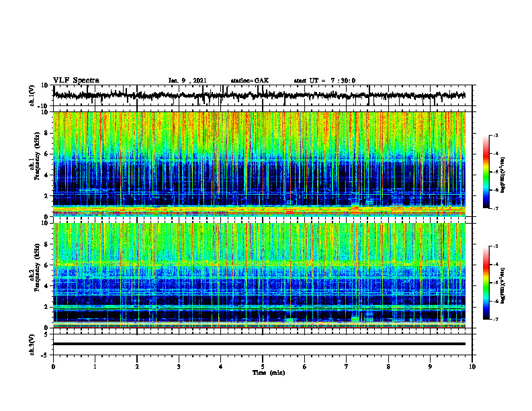Click the "8" kHz tick on ch.2 axis
The image size is (532, 411).
(x=46, y=244)
